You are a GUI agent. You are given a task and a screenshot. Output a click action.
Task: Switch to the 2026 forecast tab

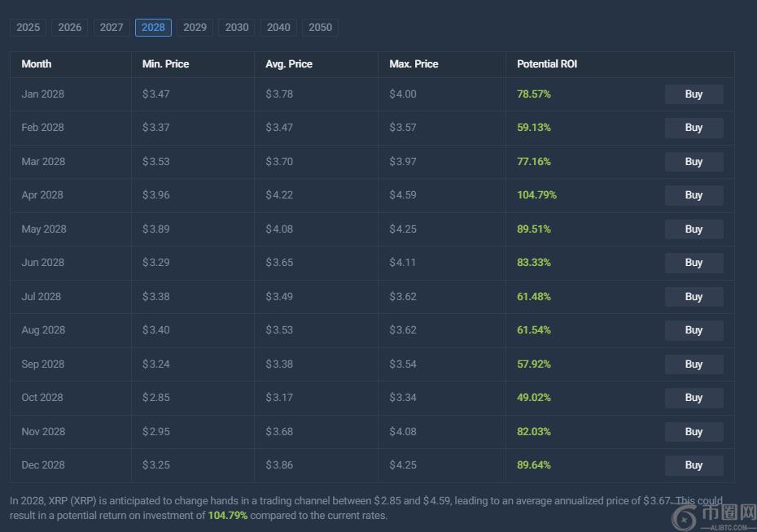point(70,28)
